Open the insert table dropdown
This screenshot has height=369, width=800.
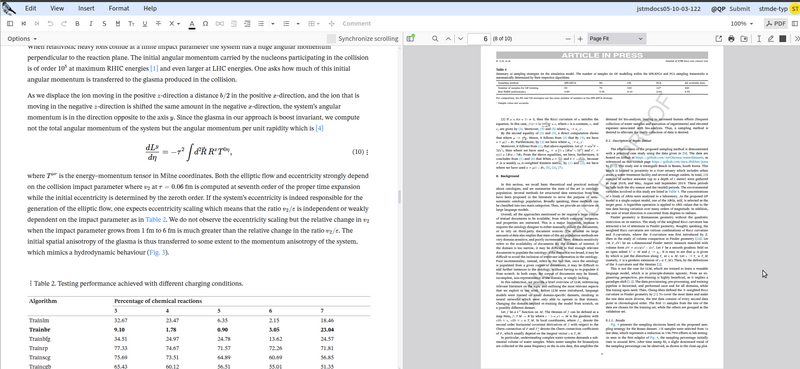tap(314, 23)
